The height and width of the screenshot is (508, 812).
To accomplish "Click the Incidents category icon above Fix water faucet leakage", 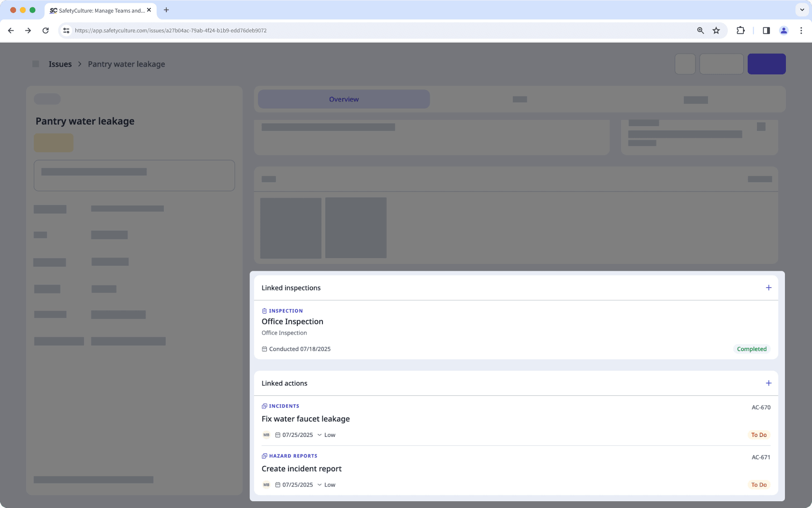I will click(x=264, y=406).
